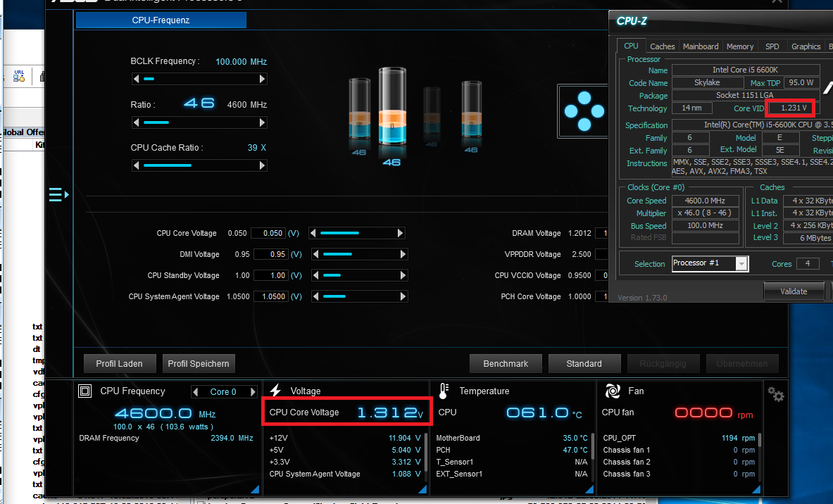Image resolution: width=833 pixels, height=504 pixels.
Task: Click CPU Standby Voltage 1.00 input field
Action: pyautogui.click(x=270, y=276)
